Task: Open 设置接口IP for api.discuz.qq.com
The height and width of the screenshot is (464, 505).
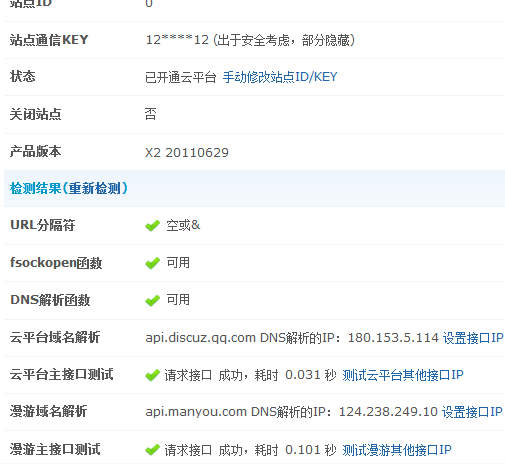Action: [473, 338]
